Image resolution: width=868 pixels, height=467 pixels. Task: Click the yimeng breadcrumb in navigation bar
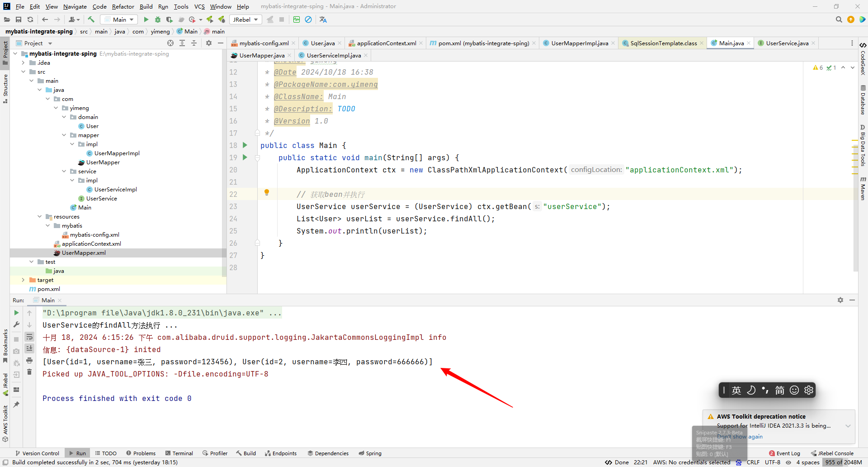160,31
